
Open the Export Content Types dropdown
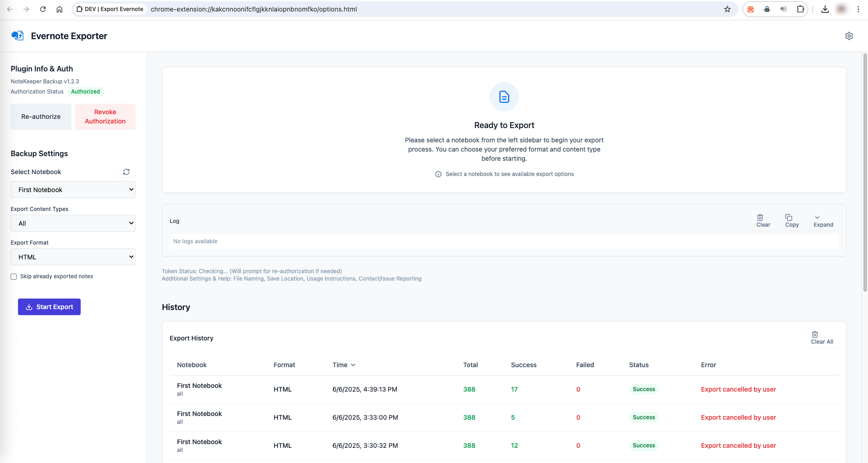tap(72, 223)
